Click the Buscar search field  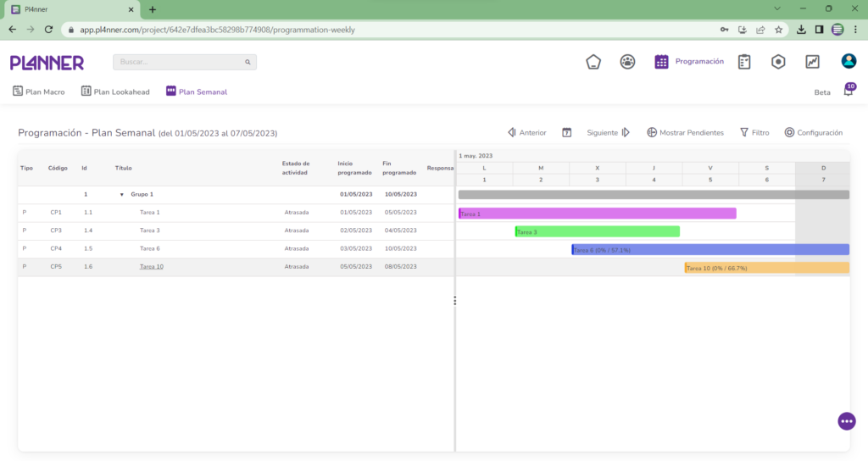[184, 62]
